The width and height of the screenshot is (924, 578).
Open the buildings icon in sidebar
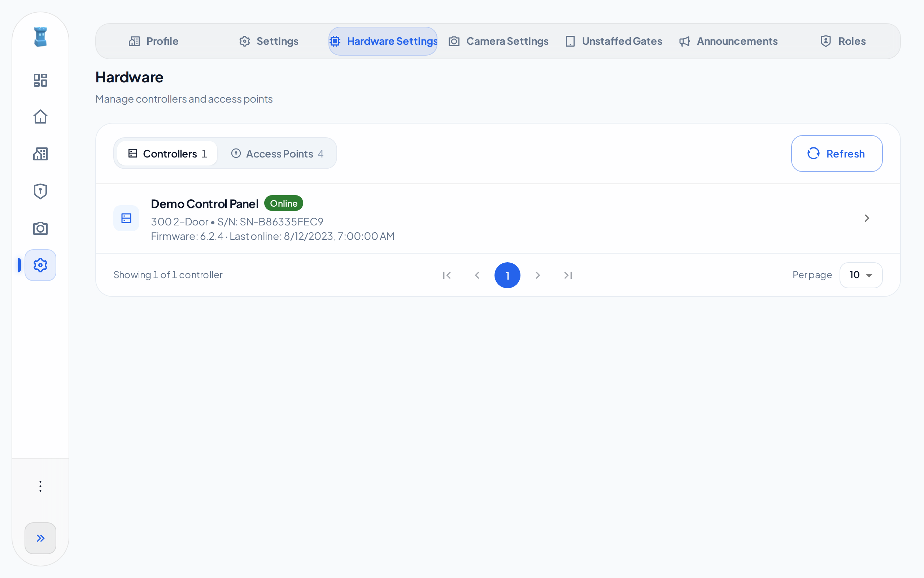(40, 154)
